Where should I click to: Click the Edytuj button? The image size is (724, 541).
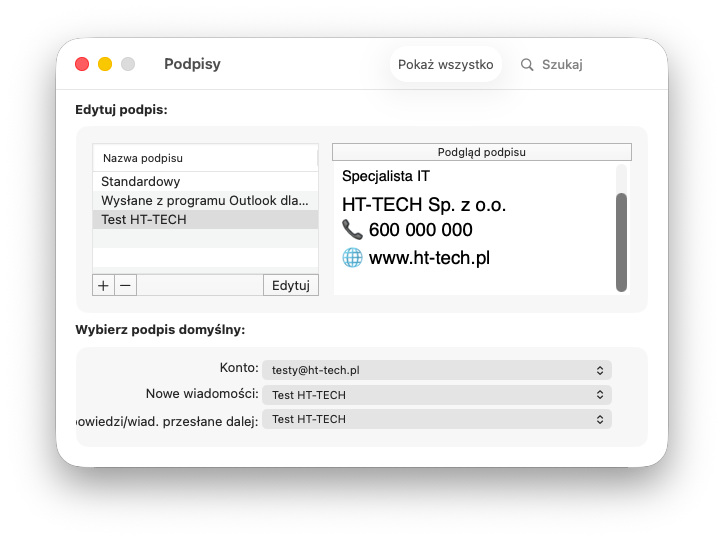click(291, 286)
